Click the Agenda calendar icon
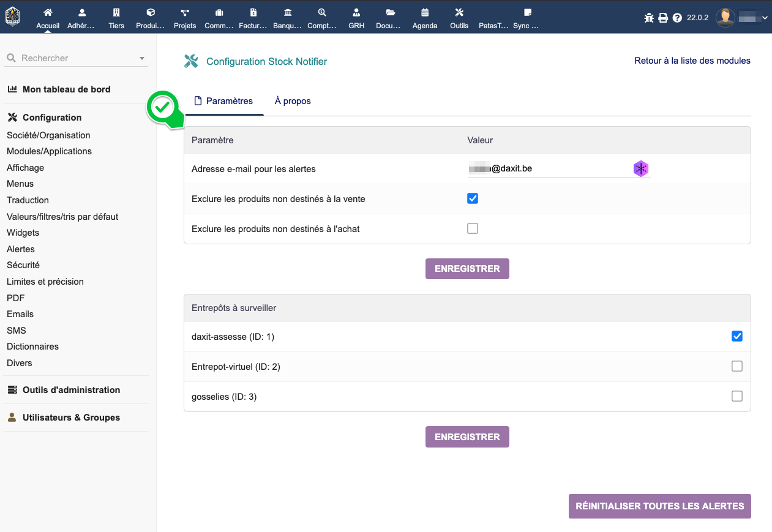 click(x=425, y=13)
